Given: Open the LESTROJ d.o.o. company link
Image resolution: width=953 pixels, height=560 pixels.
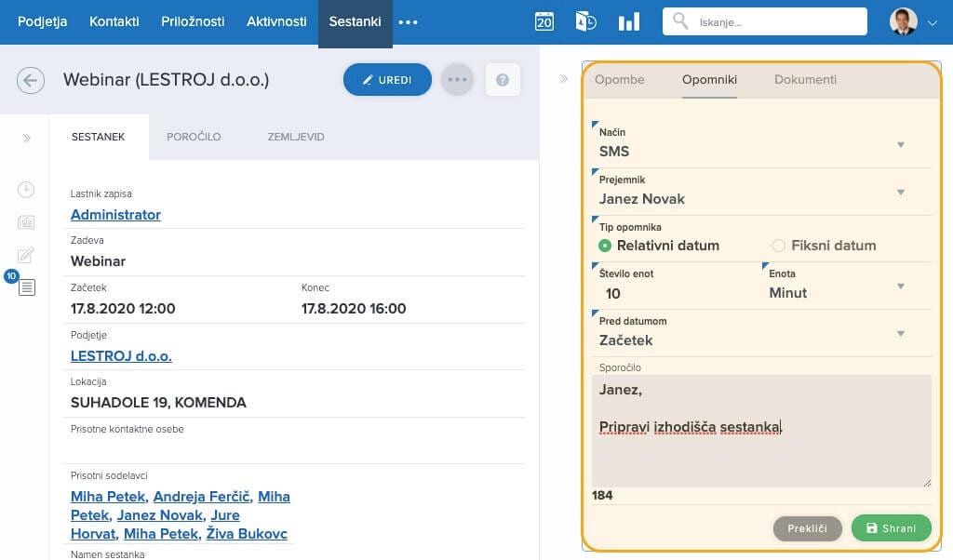Looking at the screenshot, I should pyautogui.click(x=121, y=356).
